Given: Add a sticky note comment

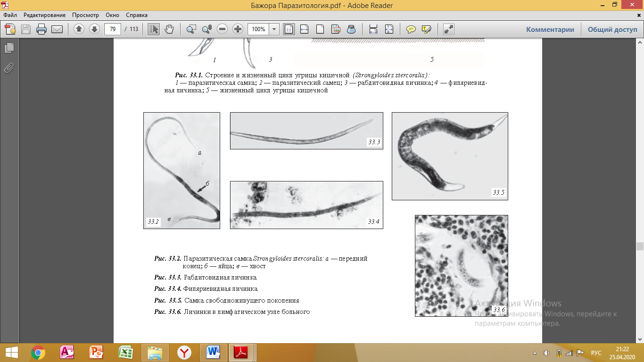Looking at the screenshot, I should 411,29.
